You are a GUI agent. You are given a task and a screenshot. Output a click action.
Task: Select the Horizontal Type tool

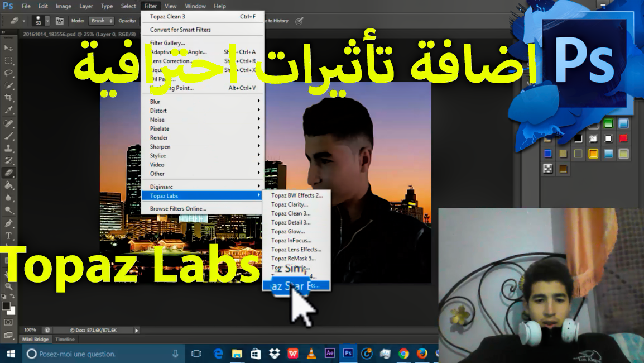coord(8,236)
